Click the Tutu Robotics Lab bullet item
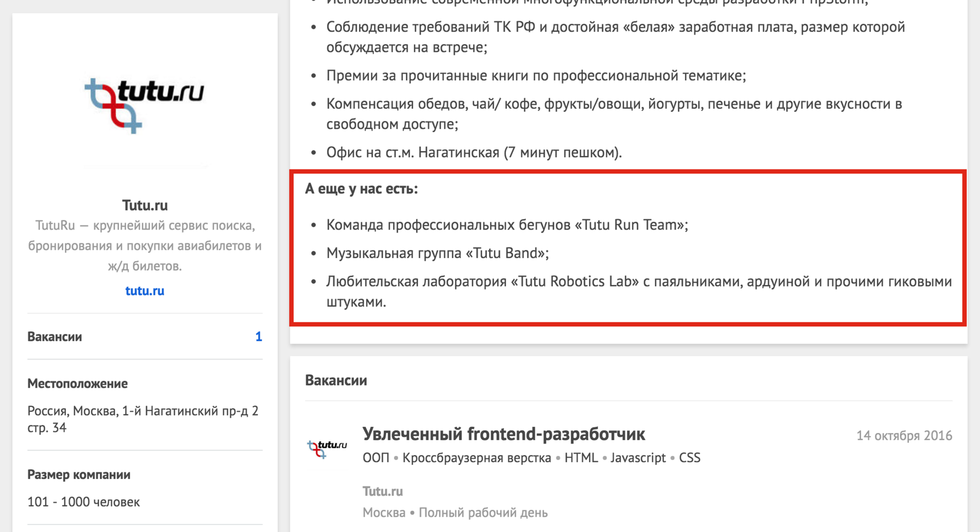This screenshot has height=532, width=980. [x=639, y=292]
